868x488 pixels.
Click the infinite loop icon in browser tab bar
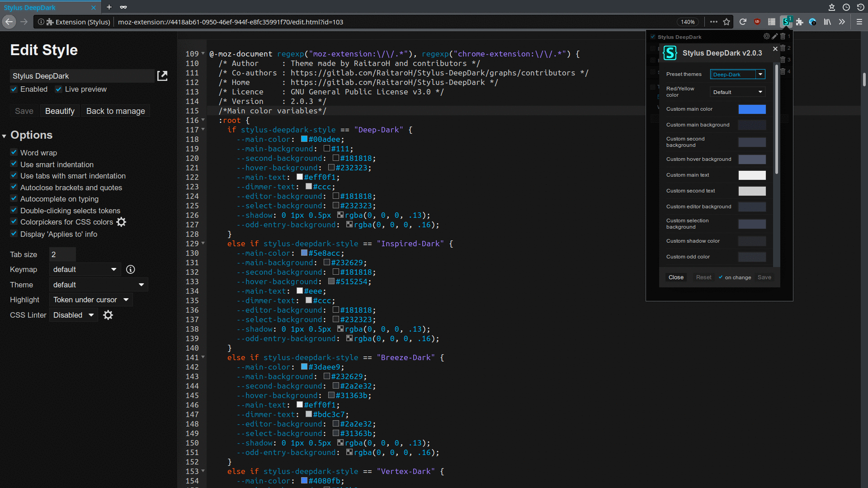124,7
